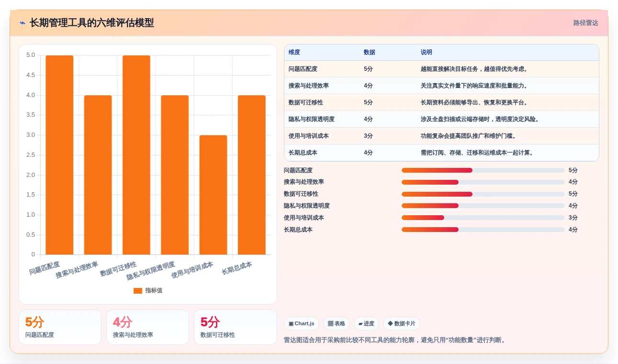
Task: Click the 路径雷达 label in header
Action: pyautogui.click(x=585, y=23)
